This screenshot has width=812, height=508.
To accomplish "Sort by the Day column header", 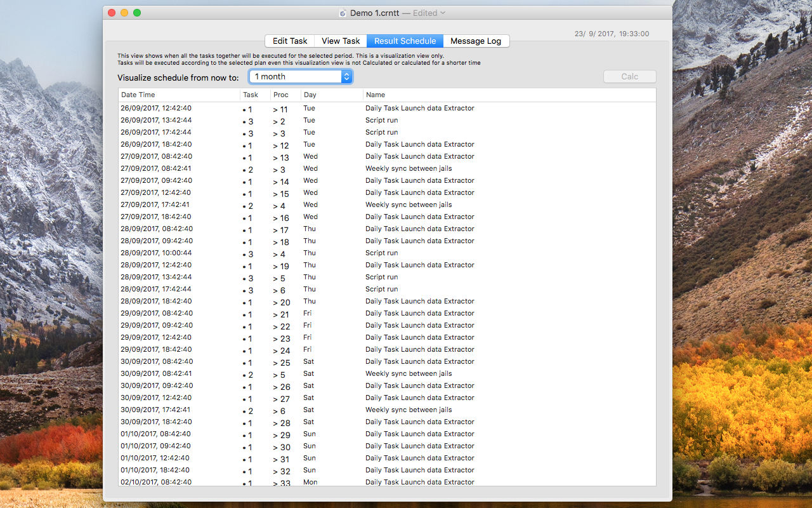I will 331,95.
